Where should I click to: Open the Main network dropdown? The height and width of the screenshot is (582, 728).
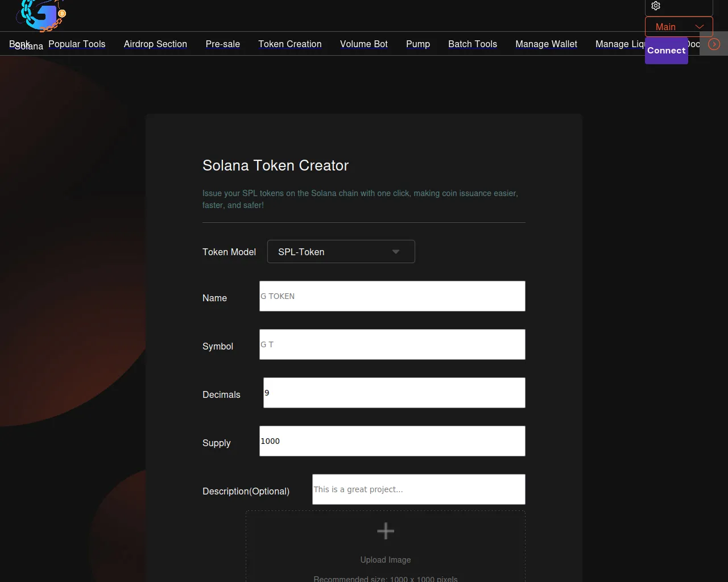click(x=679, y=27)
